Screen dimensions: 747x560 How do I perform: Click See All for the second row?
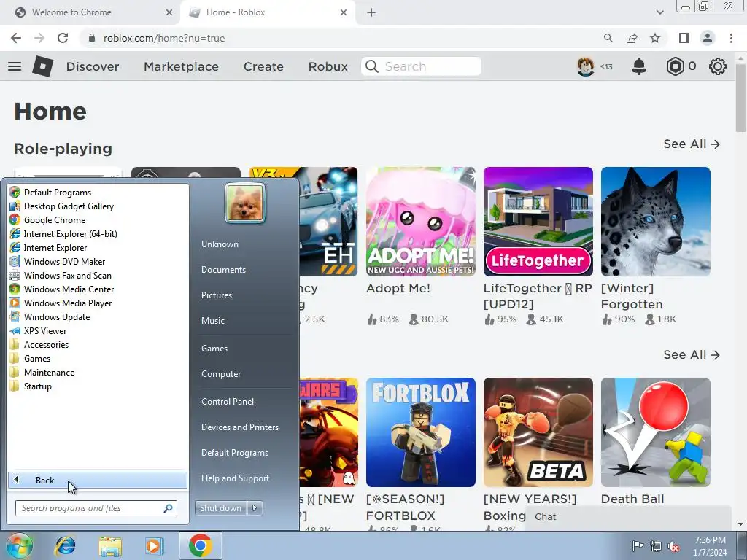pos(692,355)
